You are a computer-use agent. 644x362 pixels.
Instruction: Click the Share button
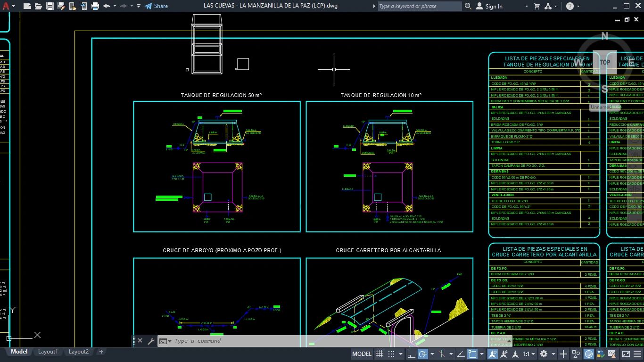pyautogui.click(x=156, y=6)
